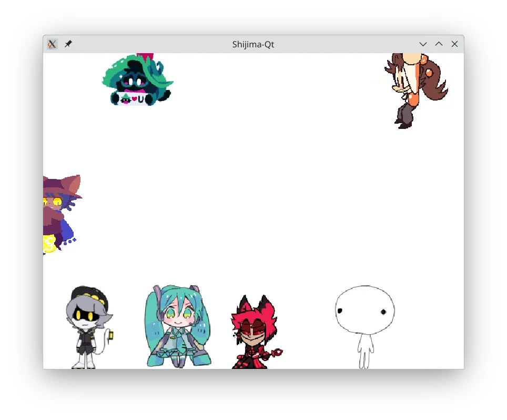The height and width of the screenshot is (420, 507).
Task: Click the Hatsune Miku chibi mascot
Action: click(178, 326)
